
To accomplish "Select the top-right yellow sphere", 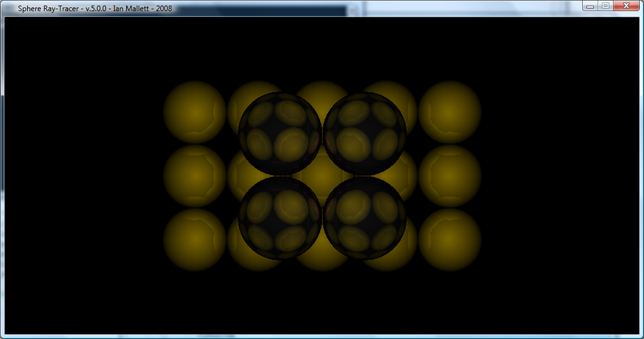I will pos(450,112).
